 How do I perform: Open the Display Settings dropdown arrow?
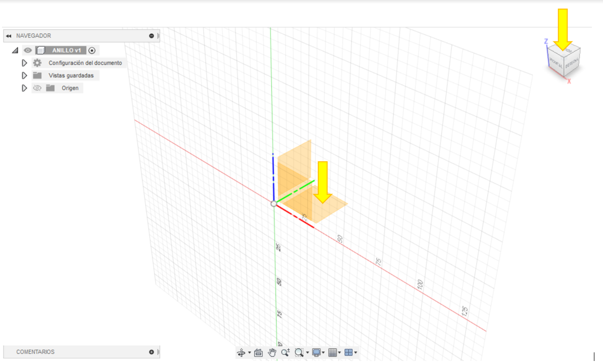point(323,352)
